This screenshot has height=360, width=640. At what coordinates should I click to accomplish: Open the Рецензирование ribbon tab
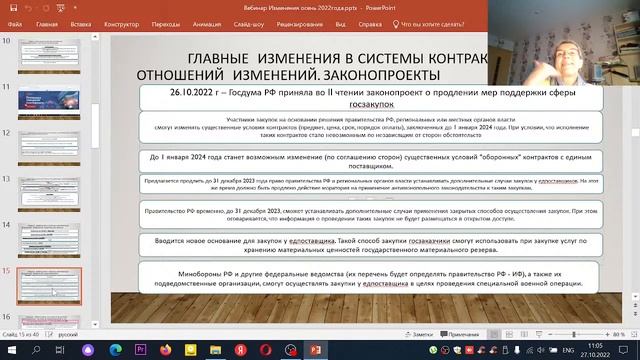300,24
